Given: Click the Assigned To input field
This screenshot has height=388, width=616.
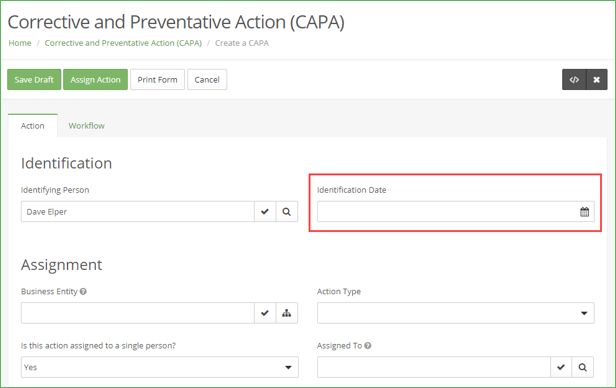Looking at the screenshot, I should click(x=434, y=367).
